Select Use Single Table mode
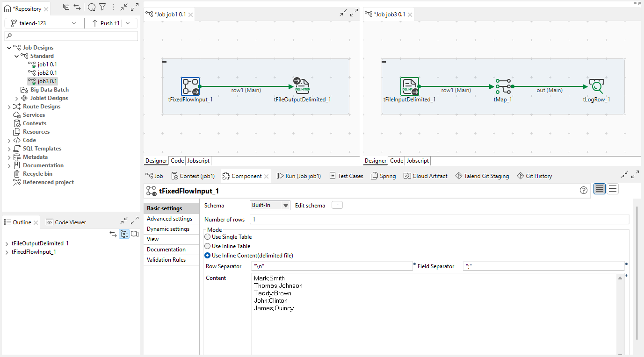The height and width of the screenshot is (357, 644). [x=208, y=237]
